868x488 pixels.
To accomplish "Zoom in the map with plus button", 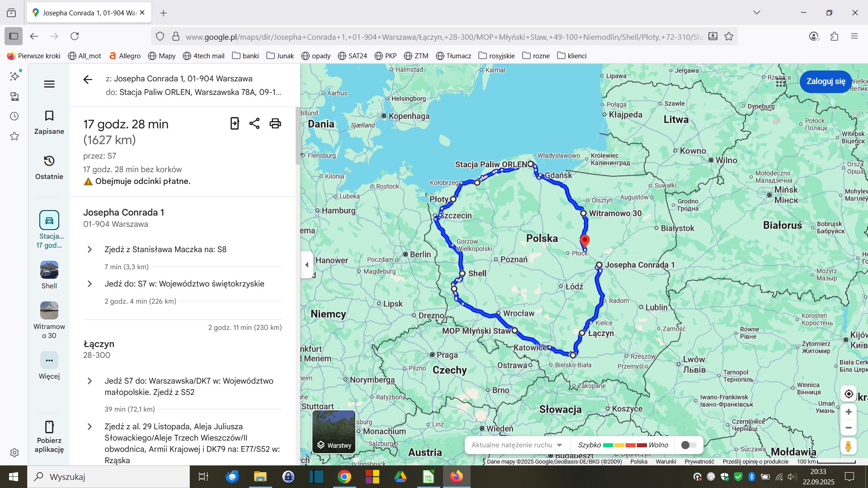I will (x=849, y=412).
